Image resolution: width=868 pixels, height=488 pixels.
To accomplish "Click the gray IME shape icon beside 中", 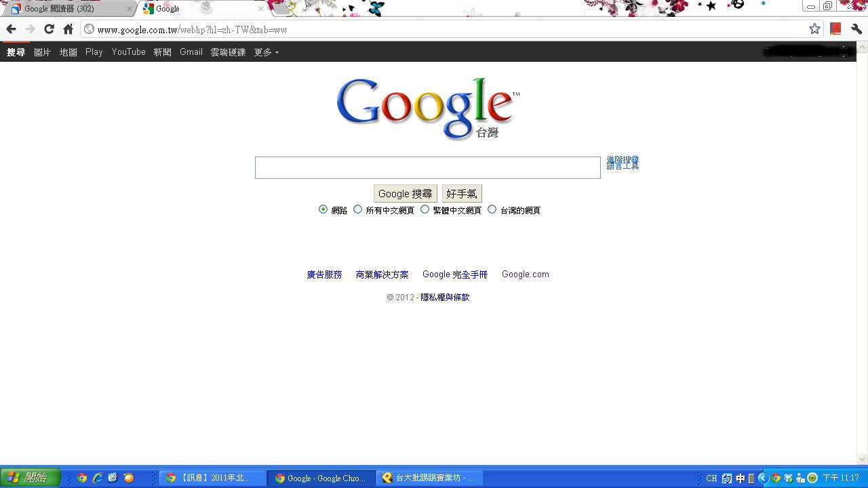I will click(751, 478).
